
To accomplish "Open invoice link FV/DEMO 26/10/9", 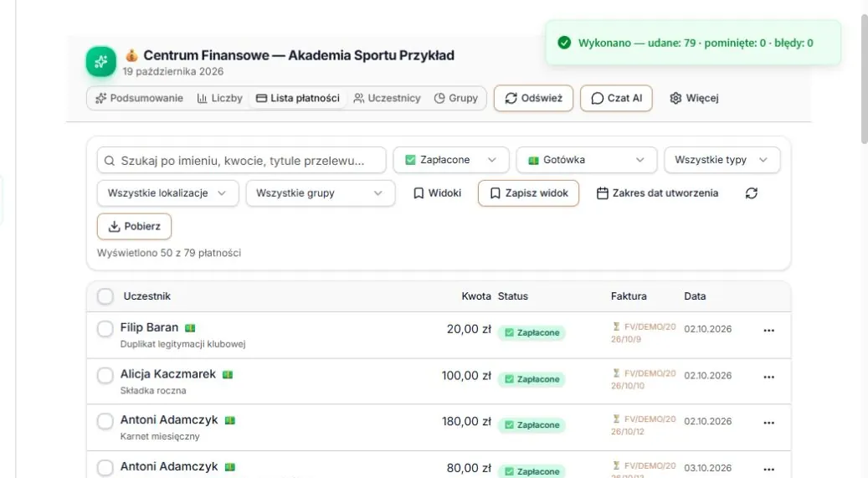I will pos(644,333).
